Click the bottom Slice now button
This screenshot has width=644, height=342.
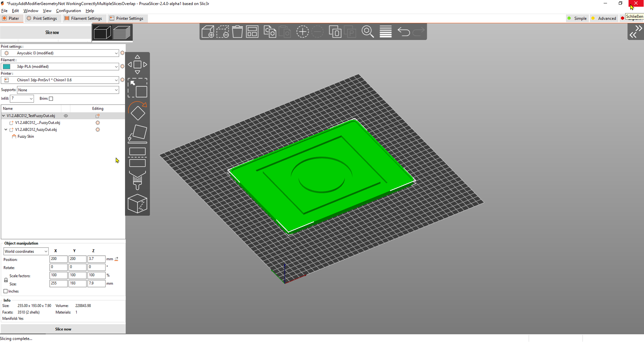coord(63,329)
